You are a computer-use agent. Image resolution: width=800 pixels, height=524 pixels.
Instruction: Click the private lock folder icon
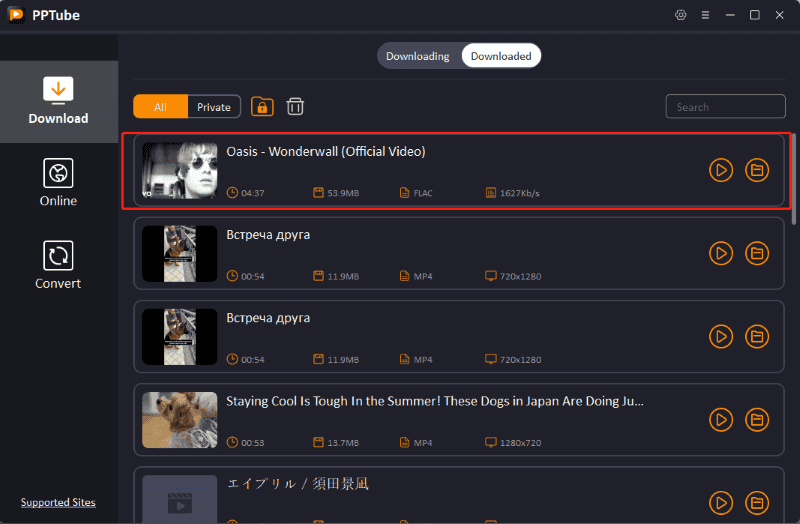click(262, 107)
